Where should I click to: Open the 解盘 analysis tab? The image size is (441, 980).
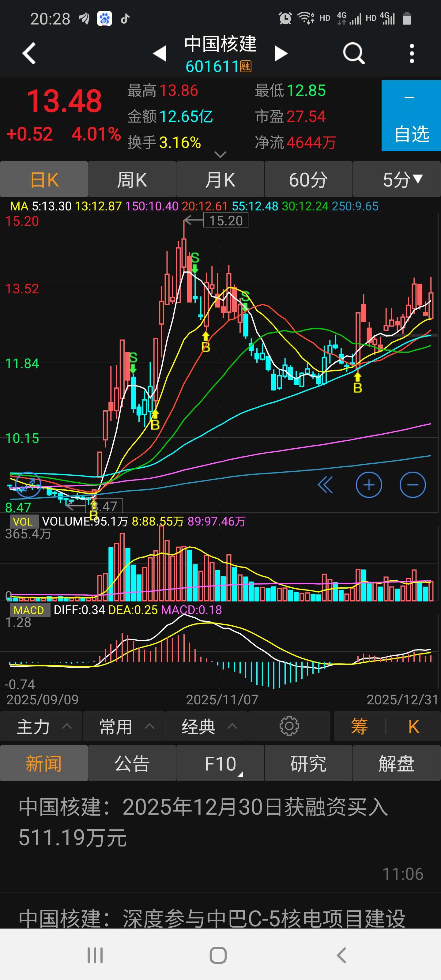tap(397, 763)
